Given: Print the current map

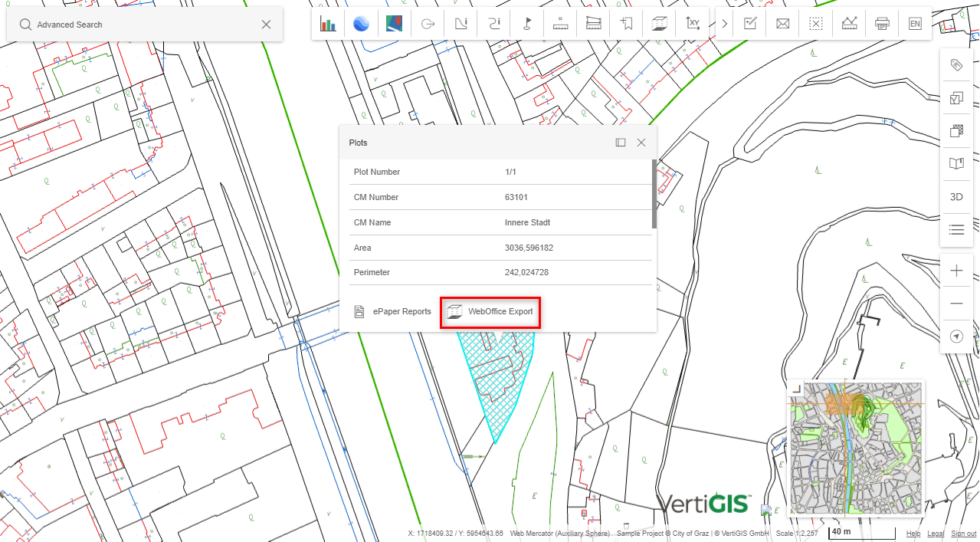Looking at the screenshot, I should (881, 23).
